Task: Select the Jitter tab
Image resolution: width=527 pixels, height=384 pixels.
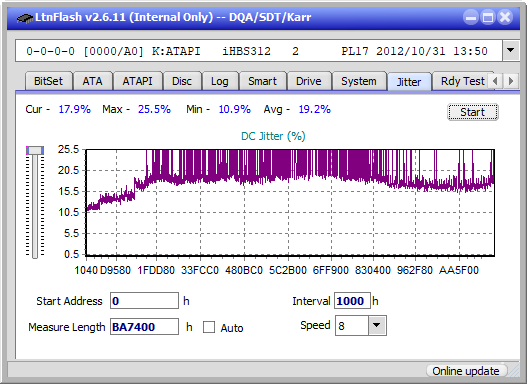Action: [409, 82]
